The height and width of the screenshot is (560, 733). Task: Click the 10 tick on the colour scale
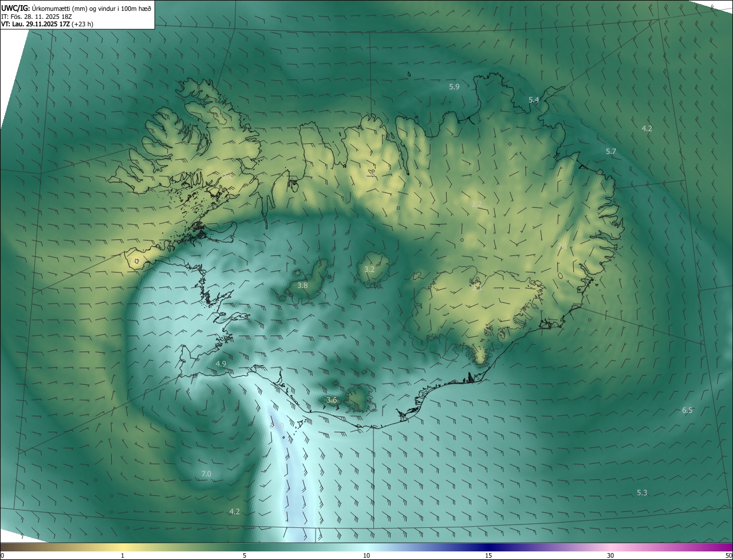[x=366, y=555]
